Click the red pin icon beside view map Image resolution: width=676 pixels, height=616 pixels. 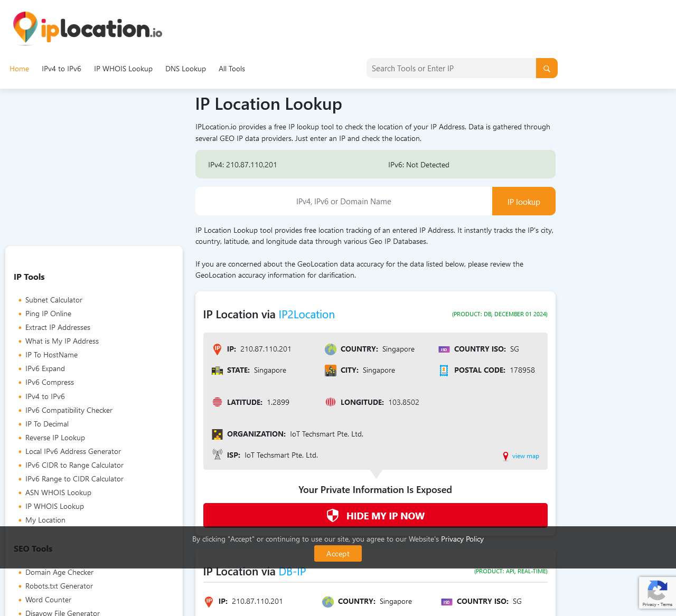pos(505,456)
